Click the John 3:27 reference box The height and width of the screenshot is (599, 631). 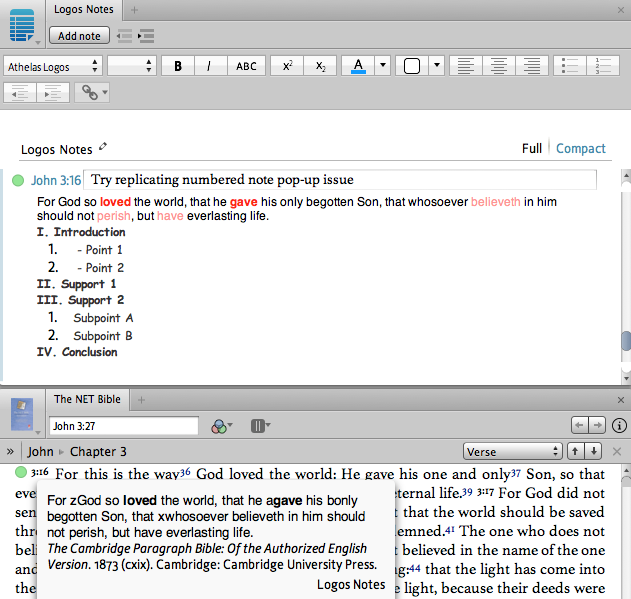point(124,426)
